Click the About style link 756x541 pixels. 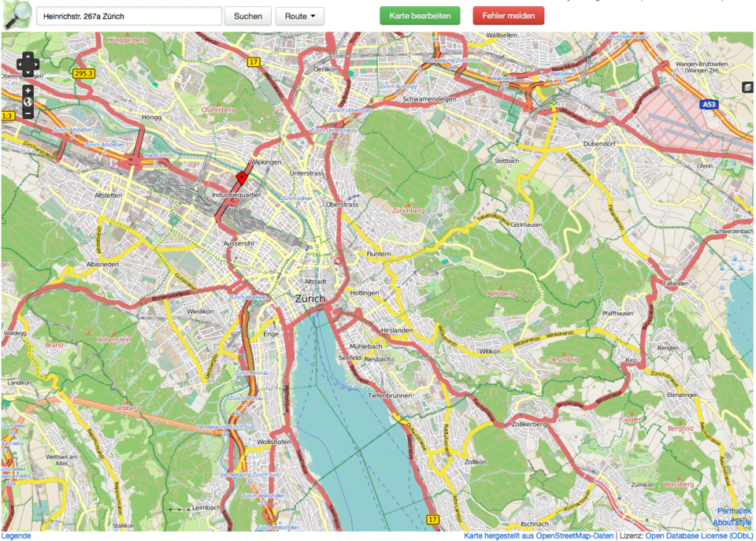[x=732, y=522]
